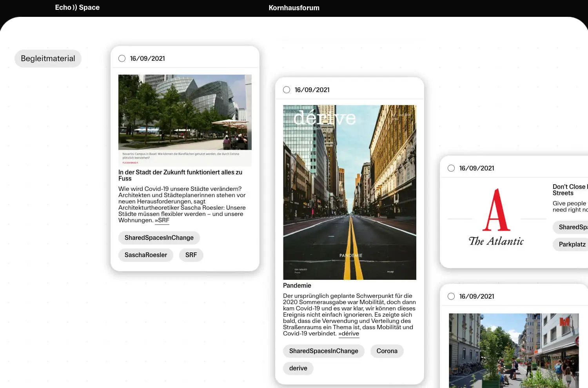Open the pedestrian street photo thumbnail
588x388 pixels.
pos(514,350)
